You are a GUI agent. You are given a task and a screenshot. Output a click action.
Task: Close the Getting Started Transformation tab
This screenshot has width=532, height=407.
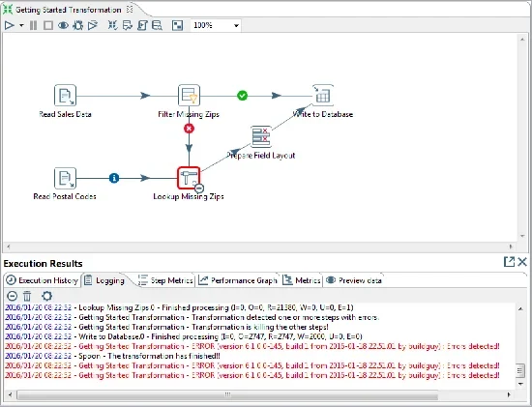pyautogui.click(x=130, y=10)
